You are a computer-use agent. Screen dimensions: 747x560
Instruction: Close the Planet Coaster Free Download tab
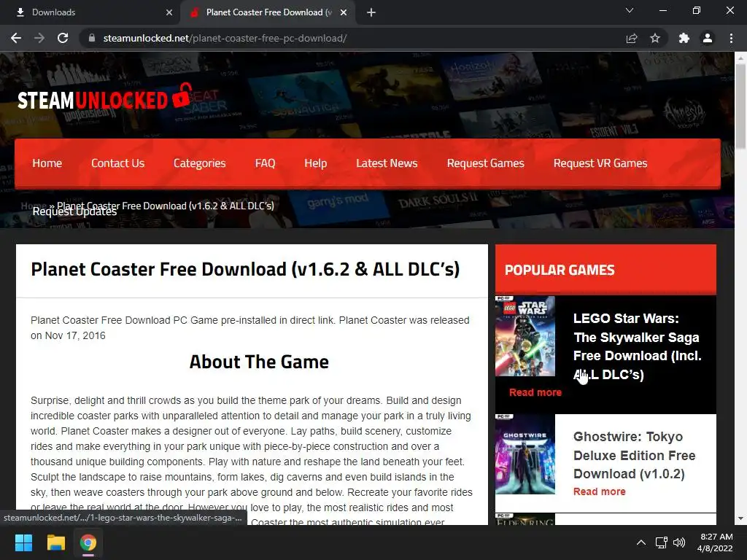[x=344, y=12]
